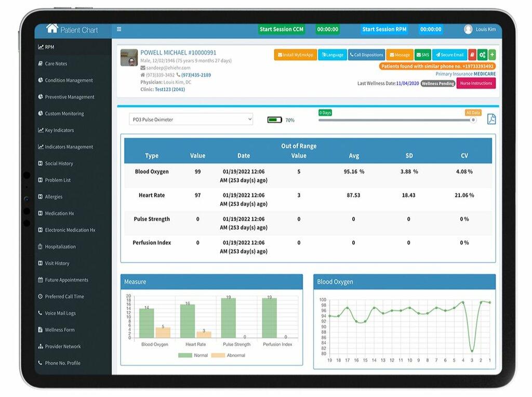Open Care Notes from the sidebar
The width and height of the screenshot is (532, 397).
click(57, 63)
